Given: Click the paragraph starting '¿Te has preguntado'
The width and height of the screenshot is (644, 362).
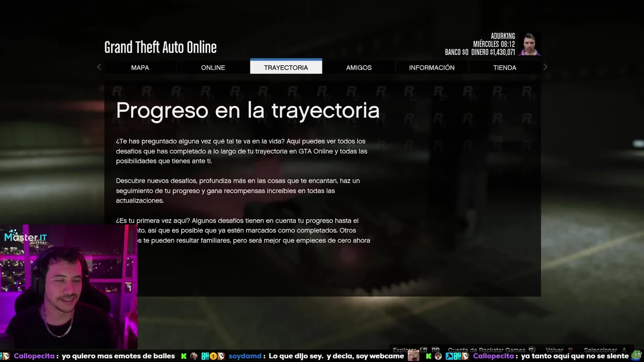Looking at the screenshot, I should tap(242, 151).
